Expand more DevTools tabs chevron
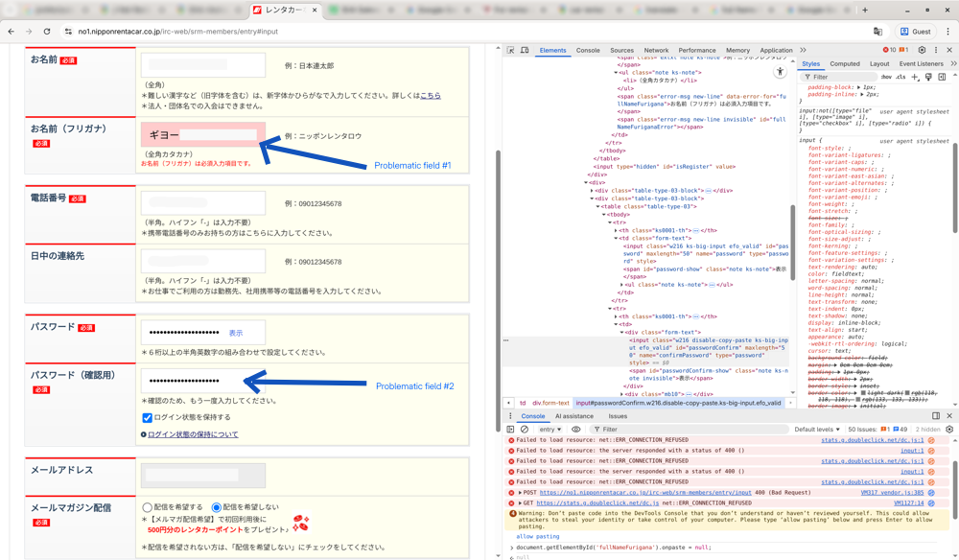Screen dimensions: 959x560 803,50
